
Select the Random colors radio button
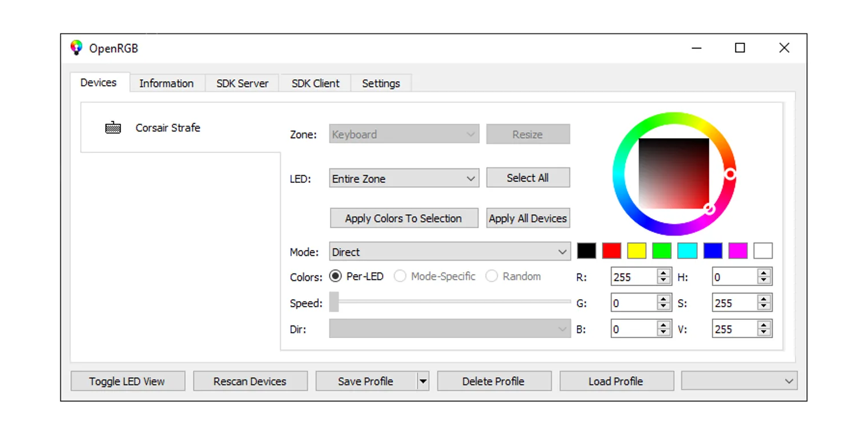pyautogui.click(x=492, y=276)
